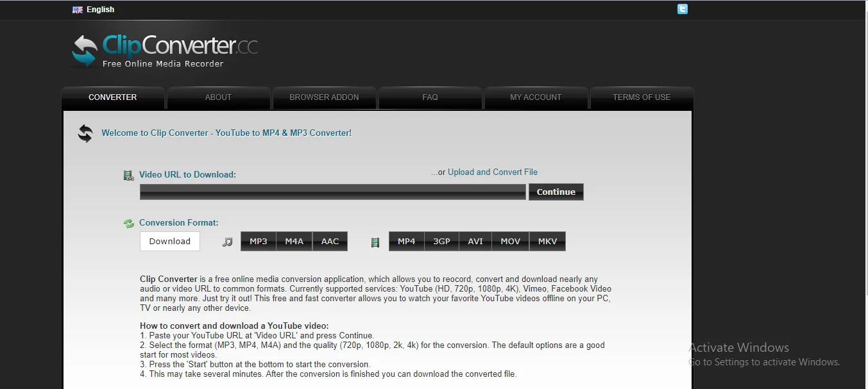Select the MP3 conversion format
The width and height of the screenshot is (868, 389).
point(259,242)
